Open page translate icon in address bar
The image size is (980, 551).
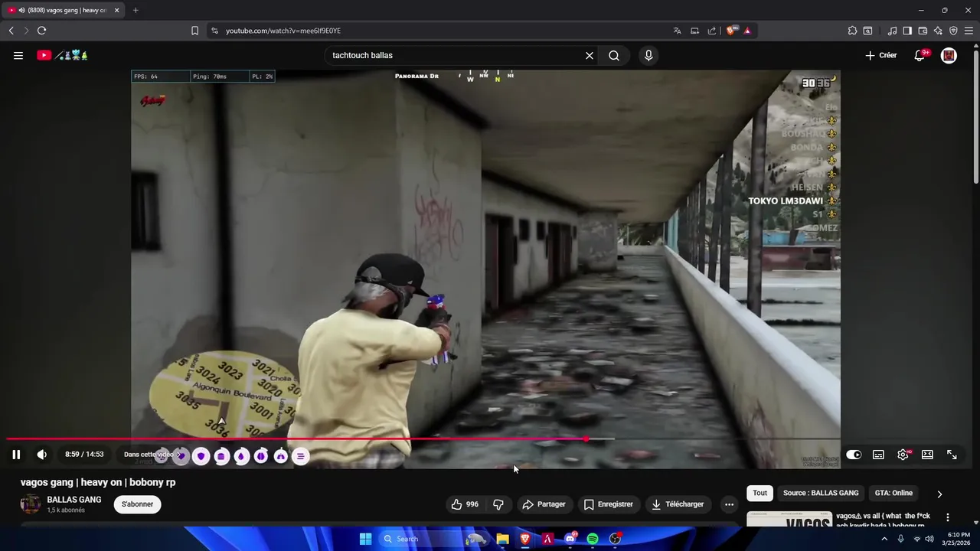coord(677,31)
